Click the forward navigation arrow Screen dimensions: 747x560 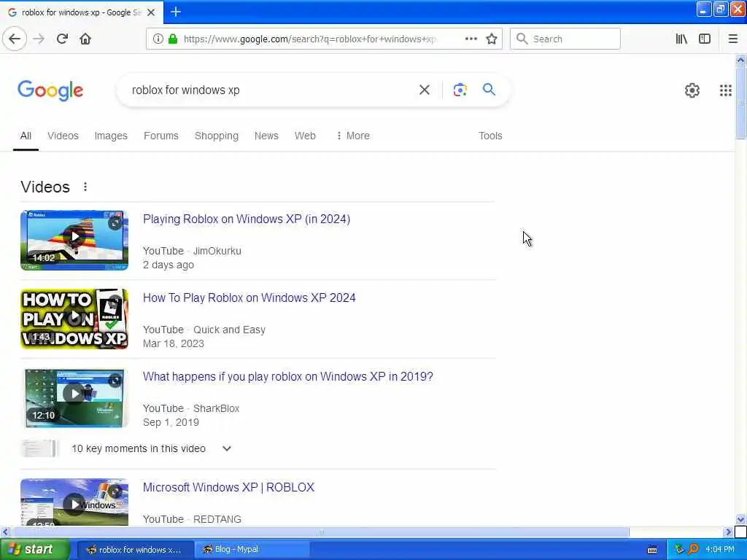pyautogui.click(x=39, y=39)
